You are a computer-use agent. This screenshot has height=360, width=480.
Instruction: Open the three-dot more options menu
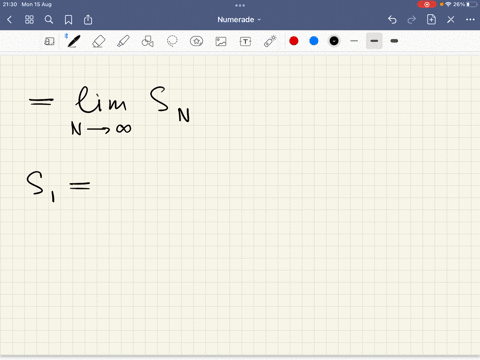(470, 20)
